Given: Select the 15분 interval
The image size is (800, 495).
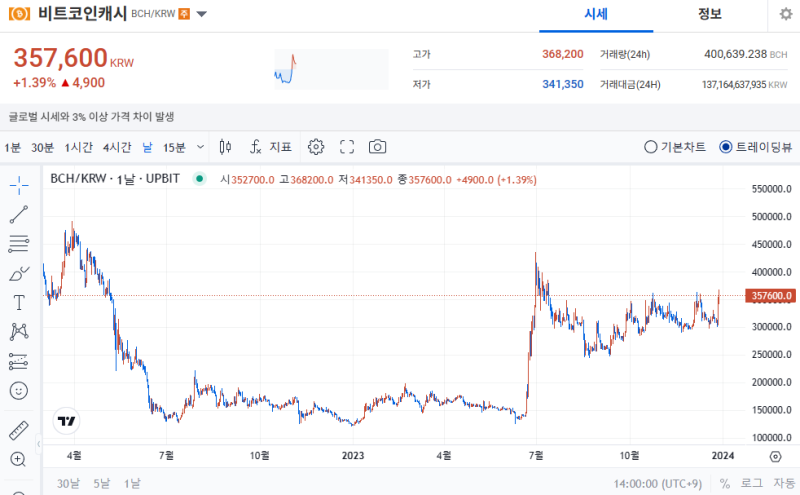Looking at the screenshot, I should (x=174, y=147).
